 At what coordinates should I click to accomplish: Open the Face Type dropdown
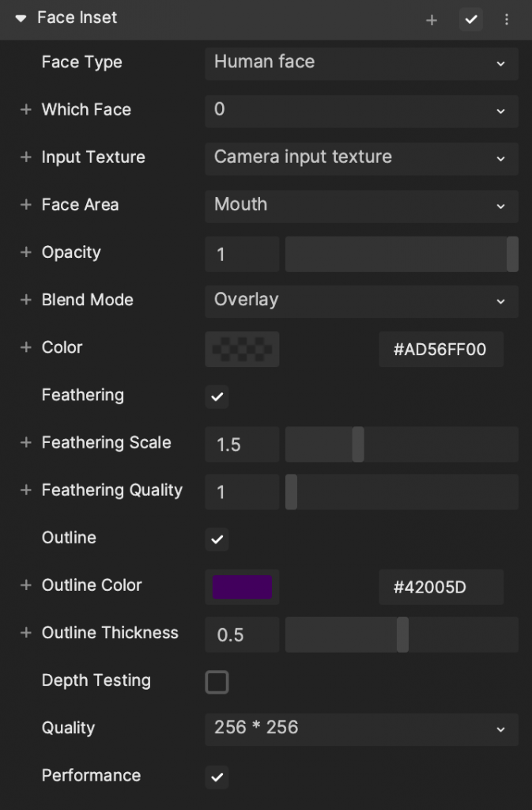[x=361, y=63]
